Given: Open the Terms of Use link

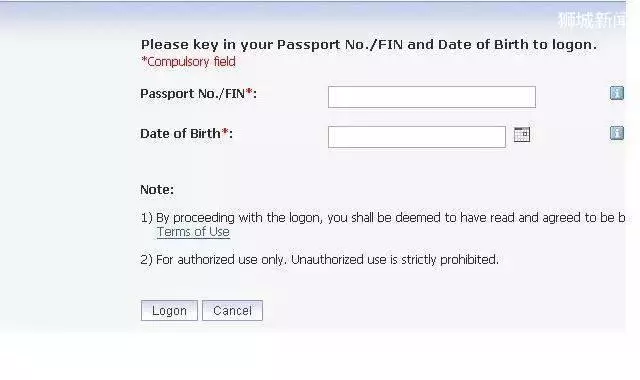Looking at the screenshot, I should [x=193, y=232].
